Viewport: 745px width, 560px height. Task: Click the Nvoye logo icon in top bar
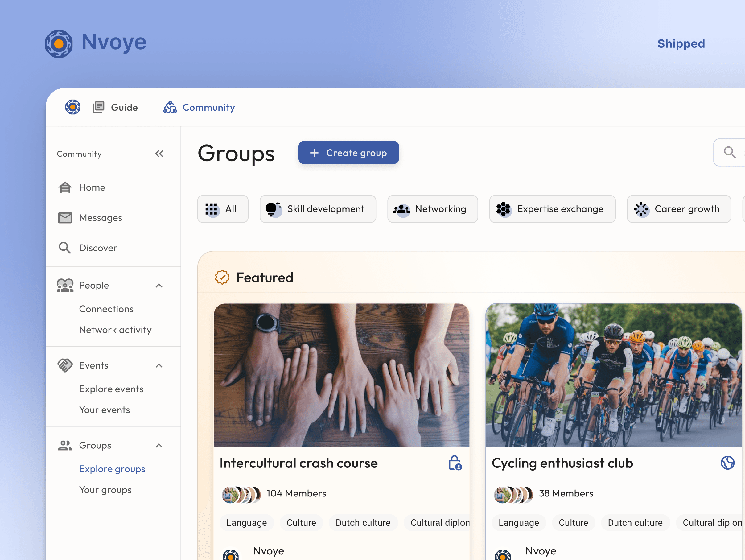tap(72, 107)
